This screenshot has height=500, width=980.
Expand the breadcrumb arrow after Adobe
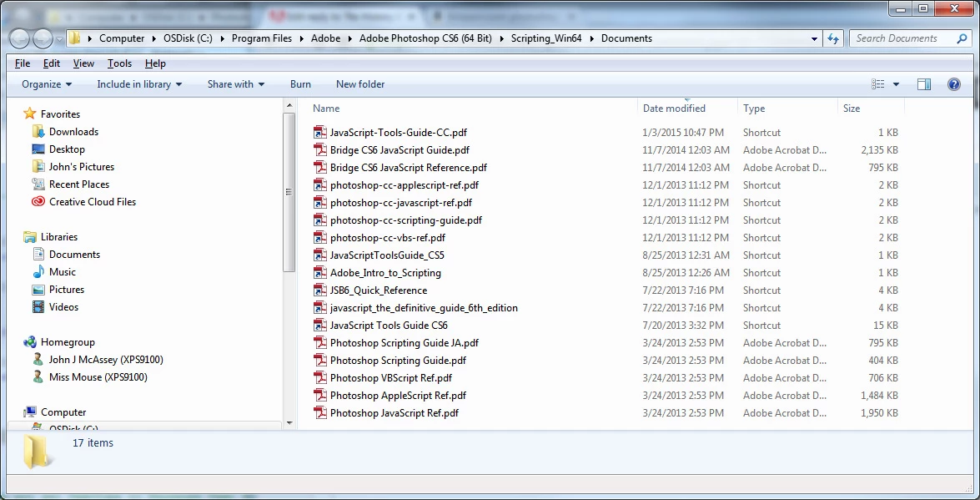pos(349,38)
